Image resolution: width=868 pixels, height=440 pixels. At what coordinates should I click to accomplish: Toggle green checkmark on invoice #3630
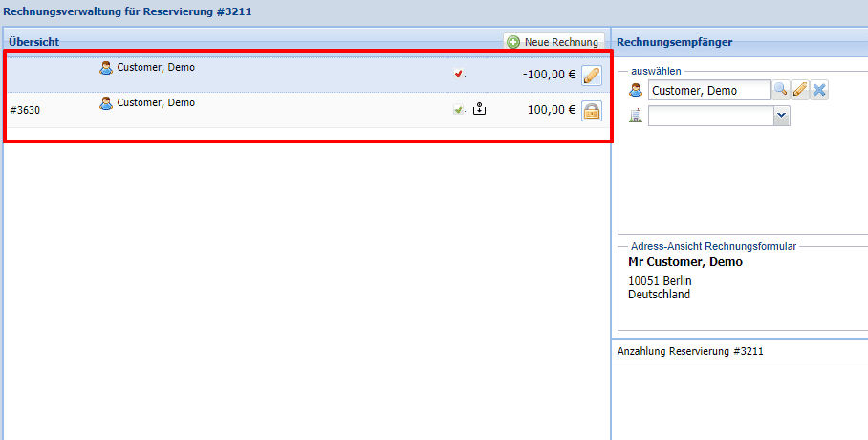(459, 110)
